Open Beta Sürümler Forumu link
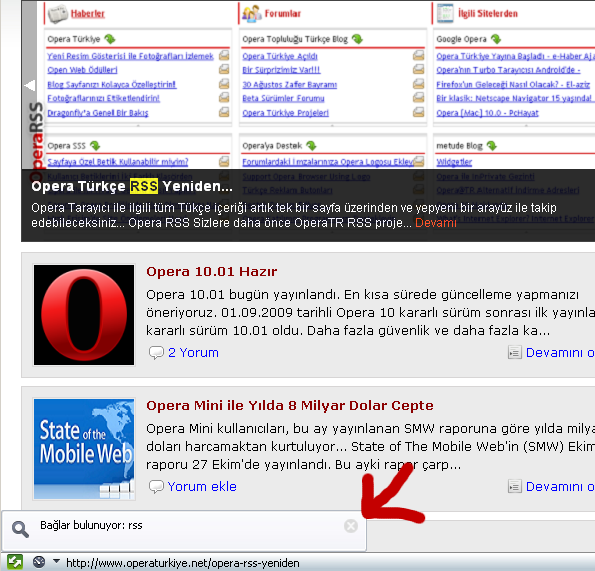Image resolution: width=595 pixels, height=571 pixels. tap(283, 98)
